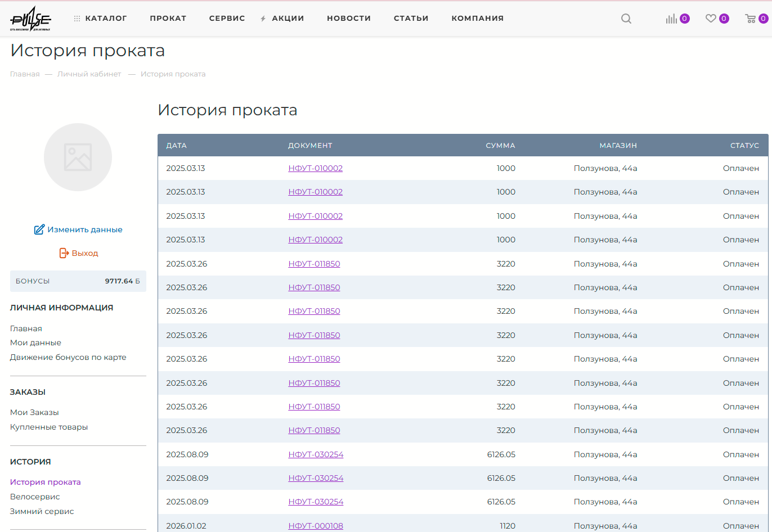Click Личный кабинет breadcrumb
The image size is (772, 532).
click(x=89, y=74)
